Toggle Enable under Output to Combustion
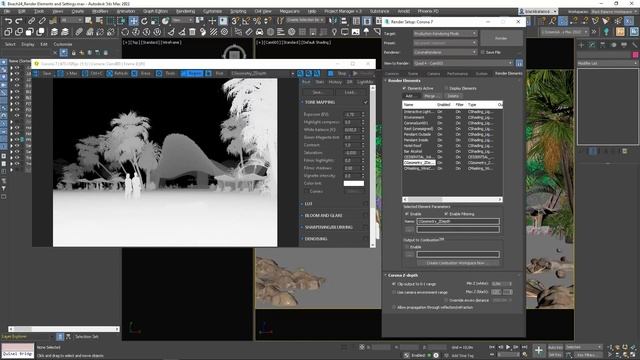The height and width of the screenshot is (360, 640). [407, 247]
